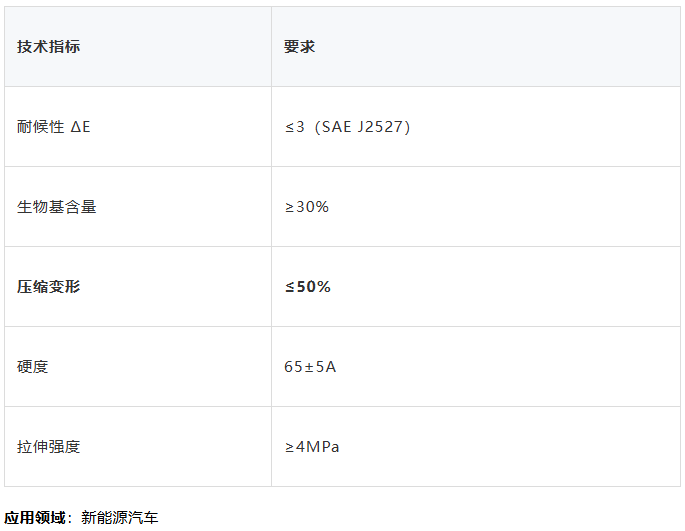Click the 应用领域 bold label
685x531 pixels.
[x=35, y=517]
